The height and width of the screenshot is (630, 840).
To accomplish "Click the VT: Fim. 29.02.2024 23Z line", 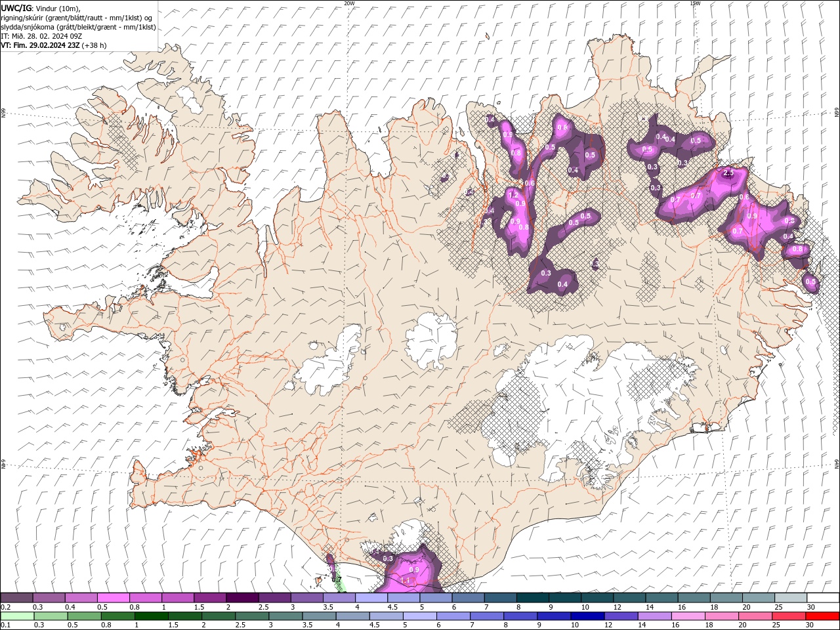I will pos(41,45).
